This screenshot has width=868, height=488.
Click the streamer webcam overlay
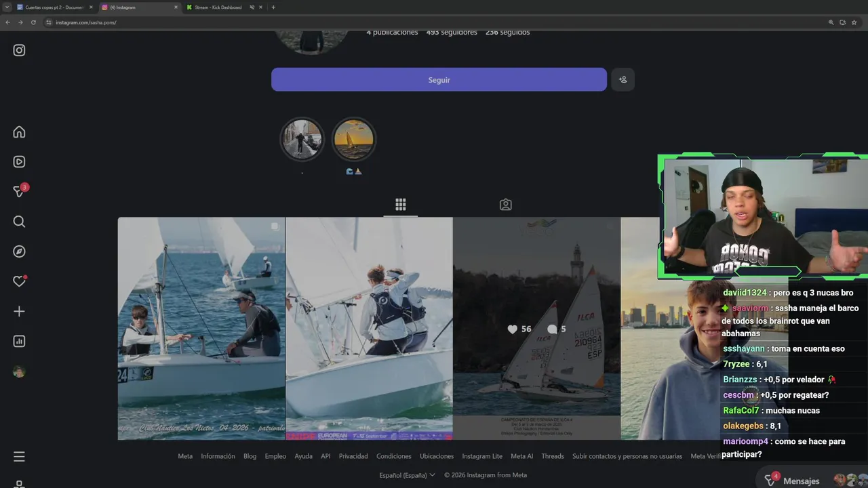(x=763, y=217)
